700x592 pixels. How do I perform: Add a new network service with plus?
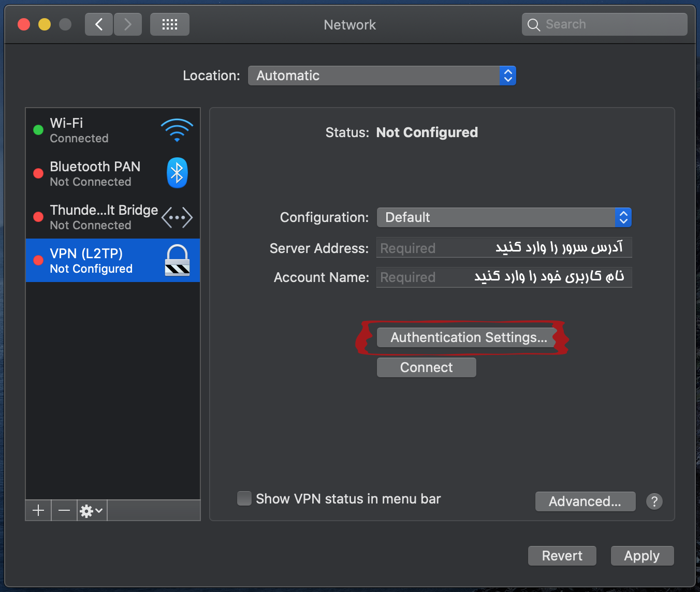(x=38, y=511)
